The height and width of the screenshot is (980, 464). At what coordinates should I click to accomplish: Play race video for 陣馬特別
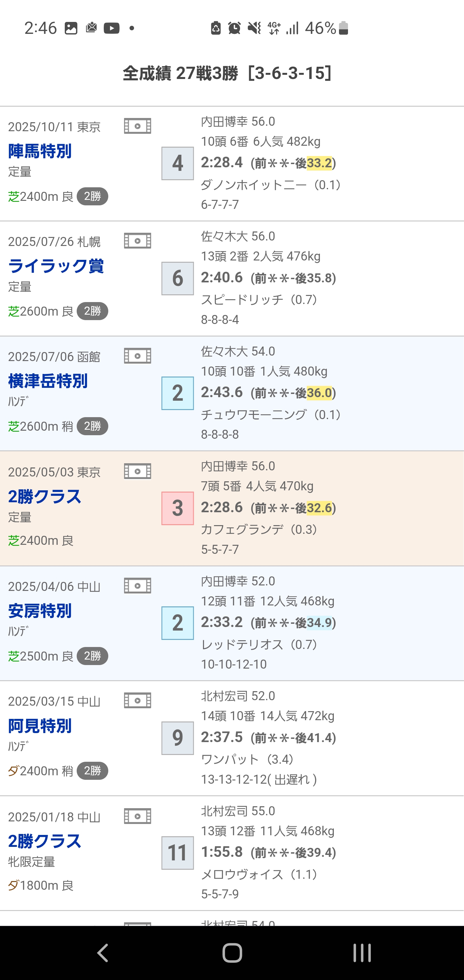coord(137,126)
